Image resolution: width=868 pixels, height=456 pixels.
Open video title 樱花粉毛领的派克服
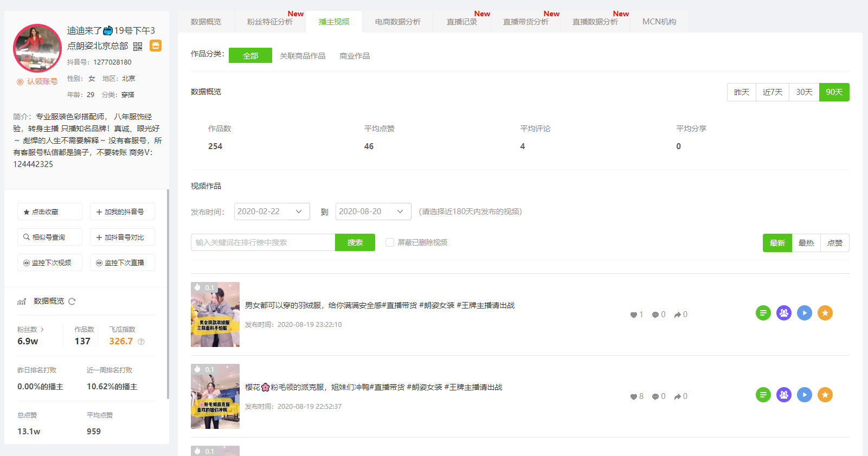tap(374, 387)
